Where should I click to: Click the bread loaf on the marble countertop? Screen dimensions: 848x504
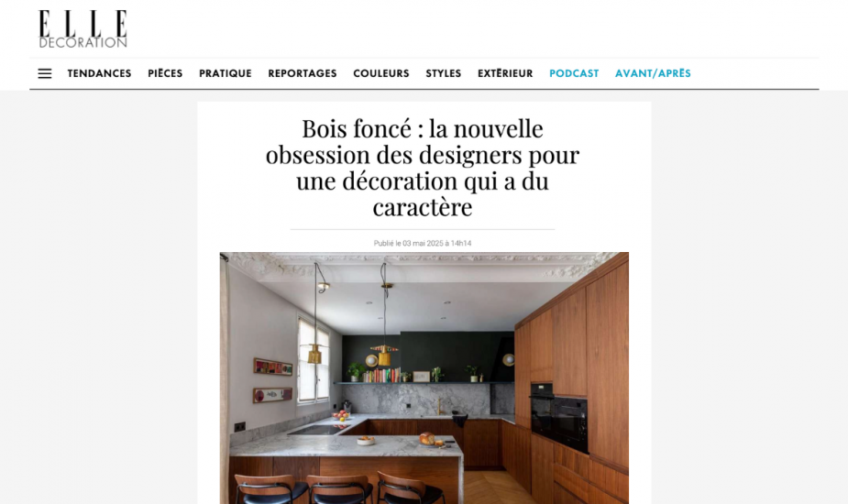[x=427, y=438]
